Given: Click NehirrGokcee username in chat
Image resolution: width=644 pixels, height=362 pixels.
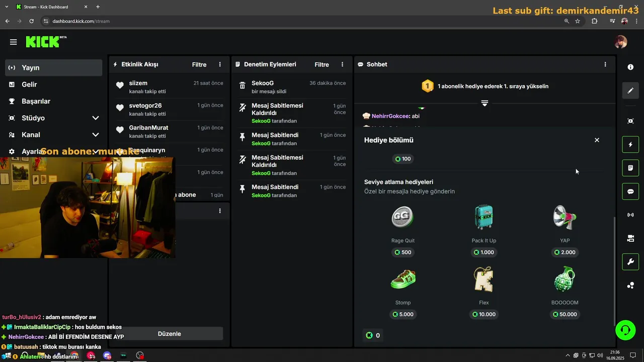Looking at the screenshot, I should coord(390,116).
